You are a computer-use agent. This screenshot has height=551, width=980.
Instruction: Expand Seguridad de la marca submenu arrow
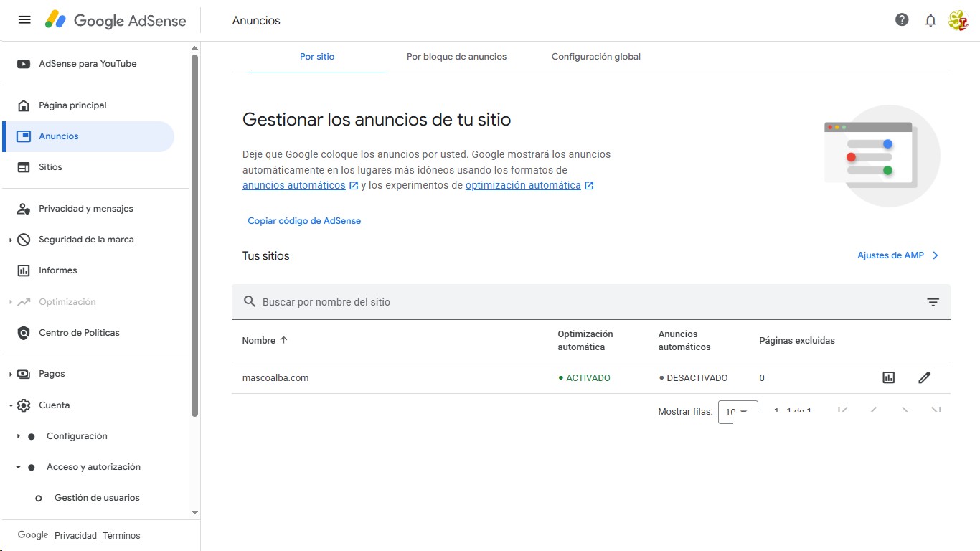click(11, 240)
